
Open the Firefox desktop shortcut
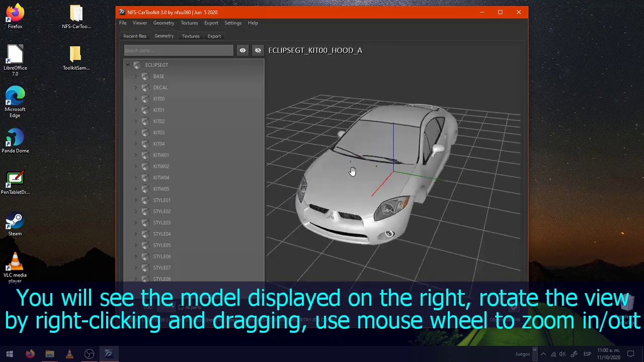pyautogui.click(x=15, y=17)
